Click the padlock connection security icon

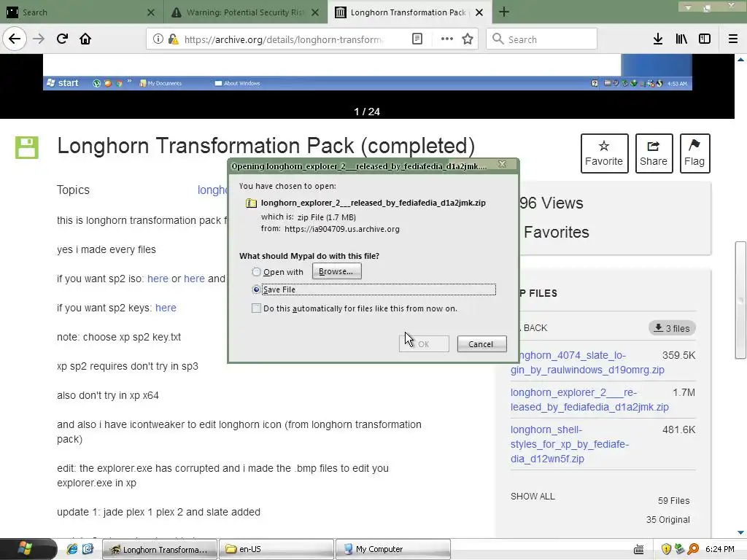(x=173, y=39)
